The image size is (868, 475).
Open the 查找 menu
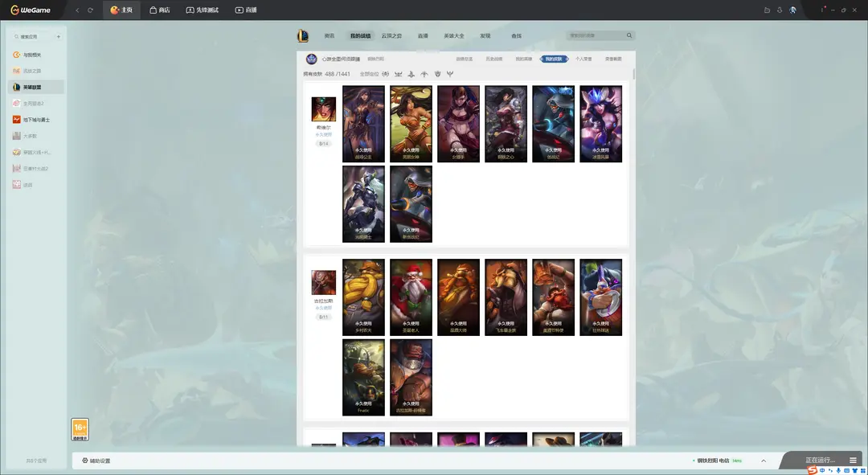coord(517,36)
